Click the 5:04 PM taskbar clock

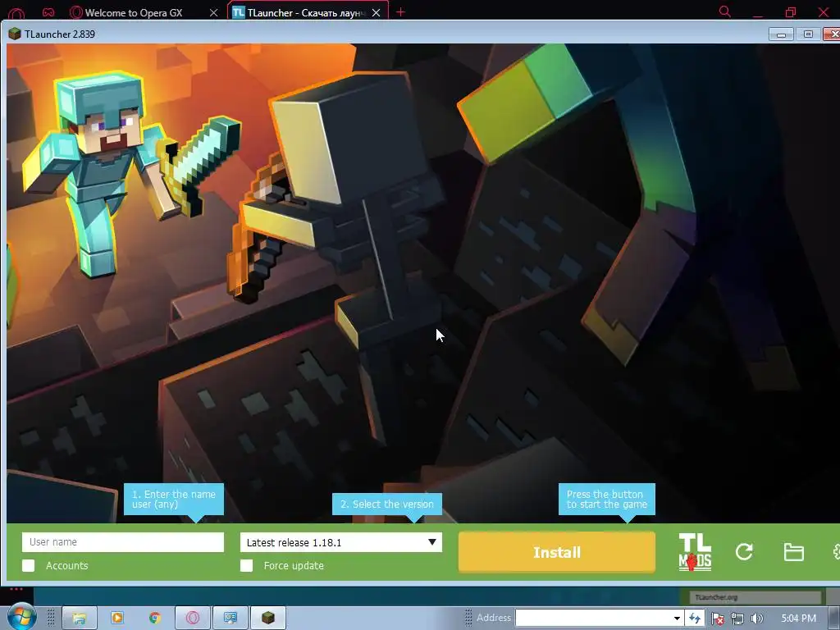pos(798,619)
